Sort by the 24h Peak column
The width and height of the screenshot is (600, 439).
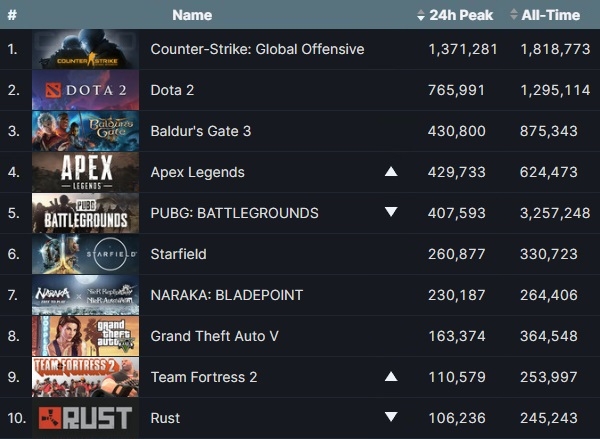click(461, 15)
